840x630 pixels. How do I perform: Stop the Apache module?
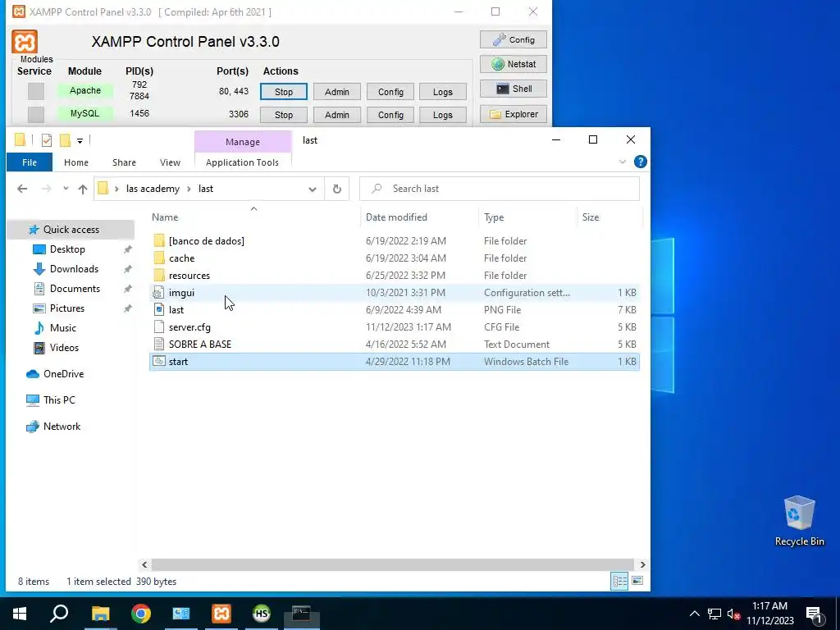pyautogui.click(x=284, y=92)
